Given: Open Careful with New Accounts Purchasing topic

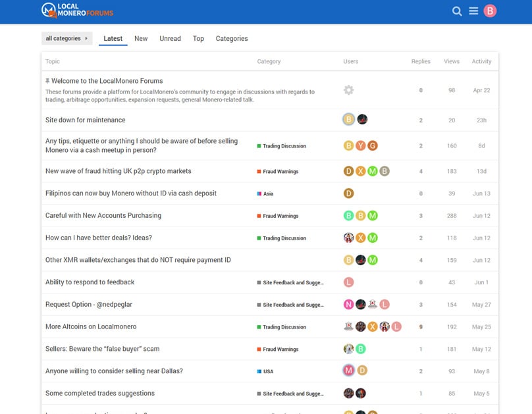Looking at the screenshot, I should (x=103, y=216).
